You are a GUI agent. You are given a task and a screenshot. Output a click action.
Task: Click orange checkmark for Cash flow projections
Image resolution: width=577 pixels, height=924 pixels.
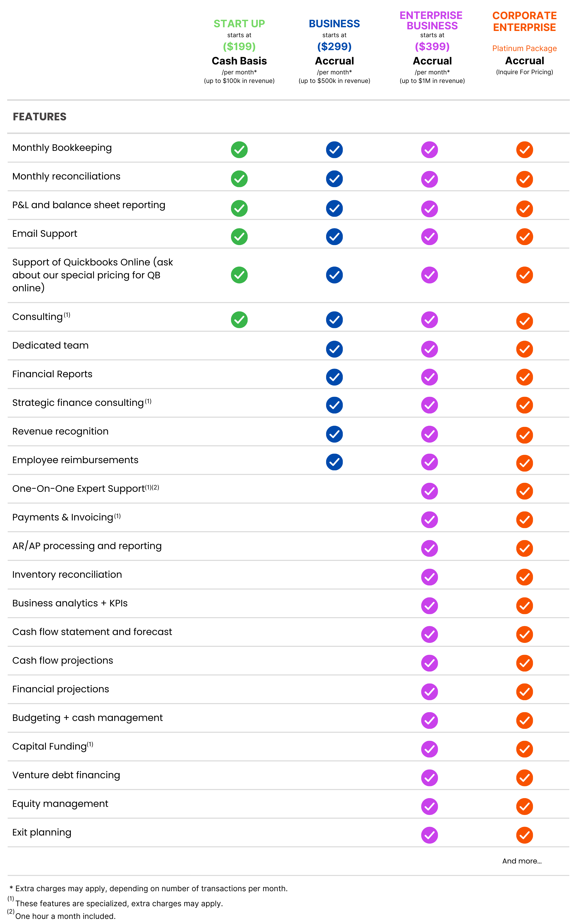click(x=524, y=663)
